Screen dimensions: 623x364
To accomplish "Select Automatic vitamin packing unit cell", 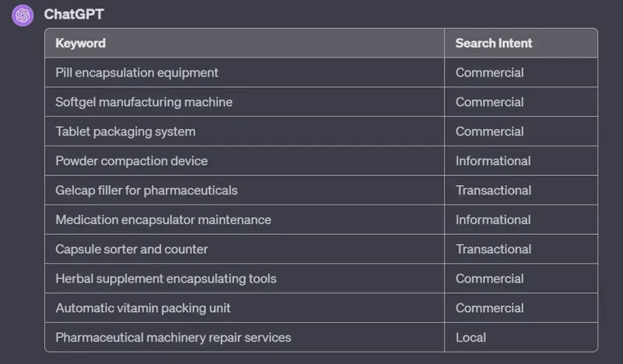I will [143, 308].
